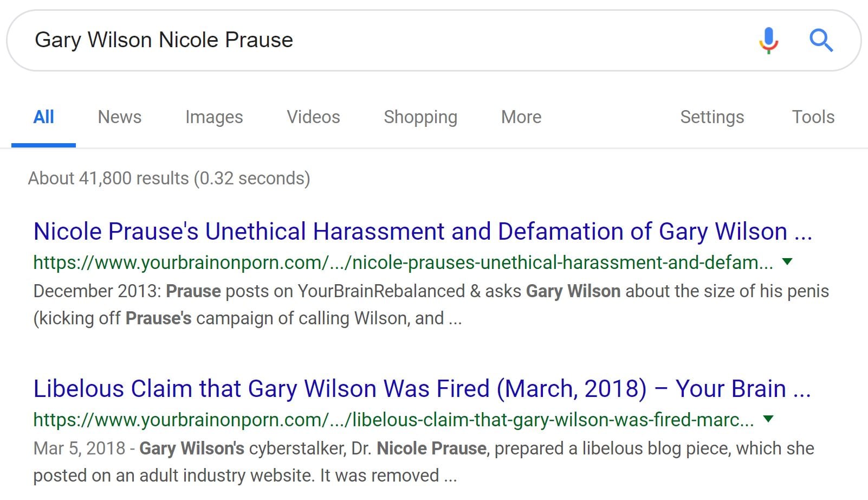This screenshot has height=500, width=868.
Task: Open the Images tab
Action: pos(214,117)
